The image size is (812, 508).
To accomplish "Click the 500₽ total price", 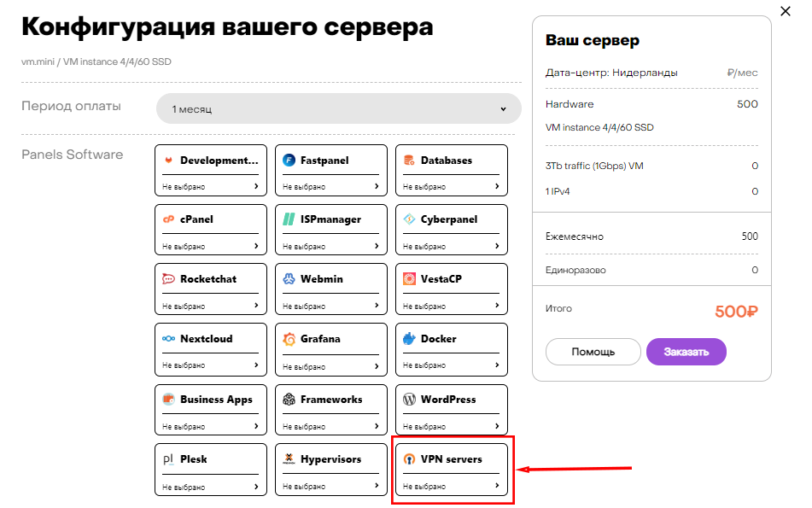I will click(x=736, y=312).
